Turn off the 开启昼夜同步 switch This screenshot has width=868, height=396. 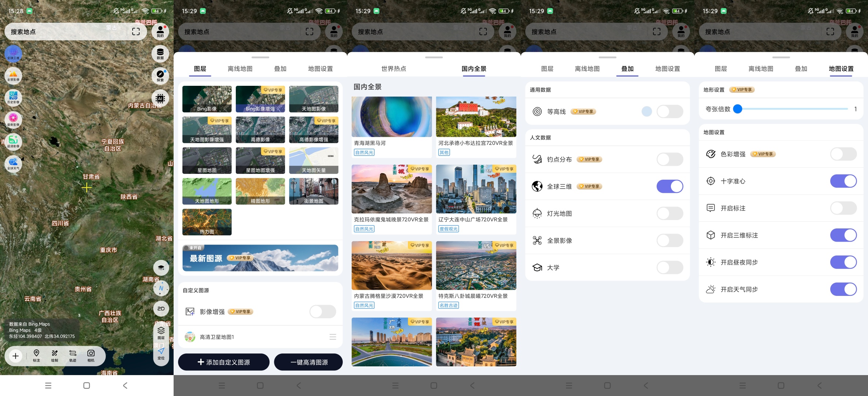pyautogui.click(x=843, y=262)
